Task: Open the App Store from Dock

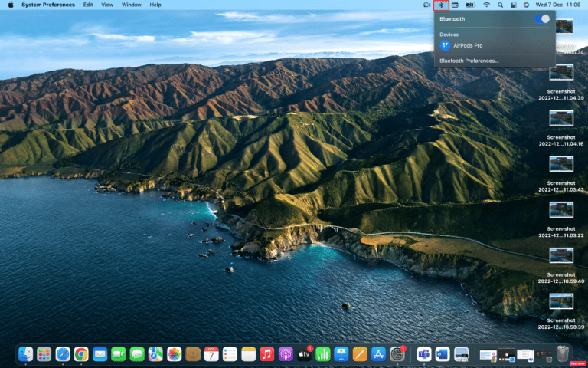Action: coord(378,353)
